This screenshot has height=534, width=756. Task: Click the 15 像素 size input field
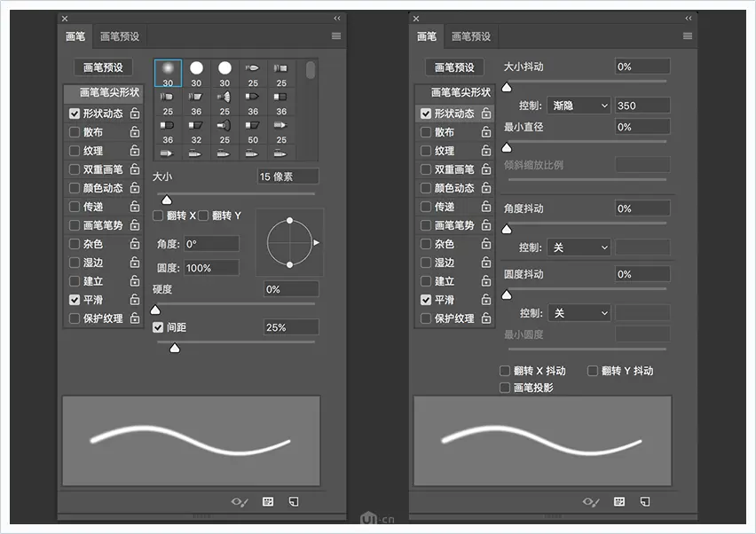(x=287, y=177)
